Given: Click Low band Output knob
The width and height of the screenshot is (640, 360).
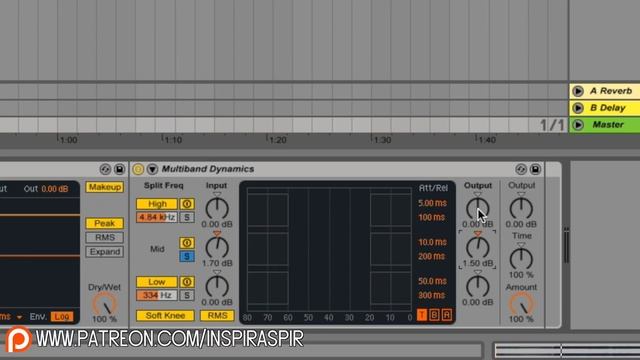Looking at the screenshot, I should click(478, 286).
